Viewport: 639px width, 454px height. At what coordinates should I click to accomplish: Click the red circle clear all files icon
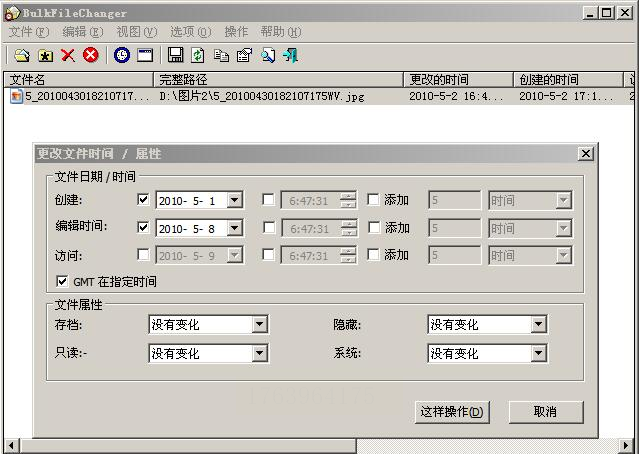click(x=90, y=55)
